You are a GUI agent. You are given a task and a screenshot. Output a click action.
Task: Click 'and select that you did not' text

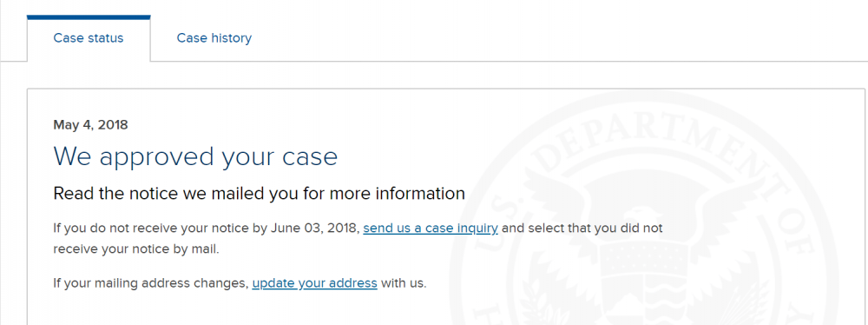tap(582, 228)
